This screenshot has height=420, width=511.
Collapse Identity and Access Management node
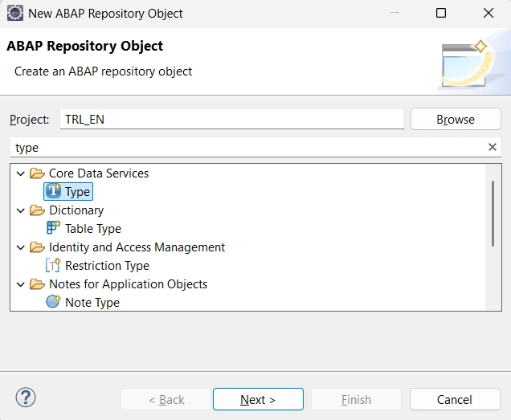(21, 247)
